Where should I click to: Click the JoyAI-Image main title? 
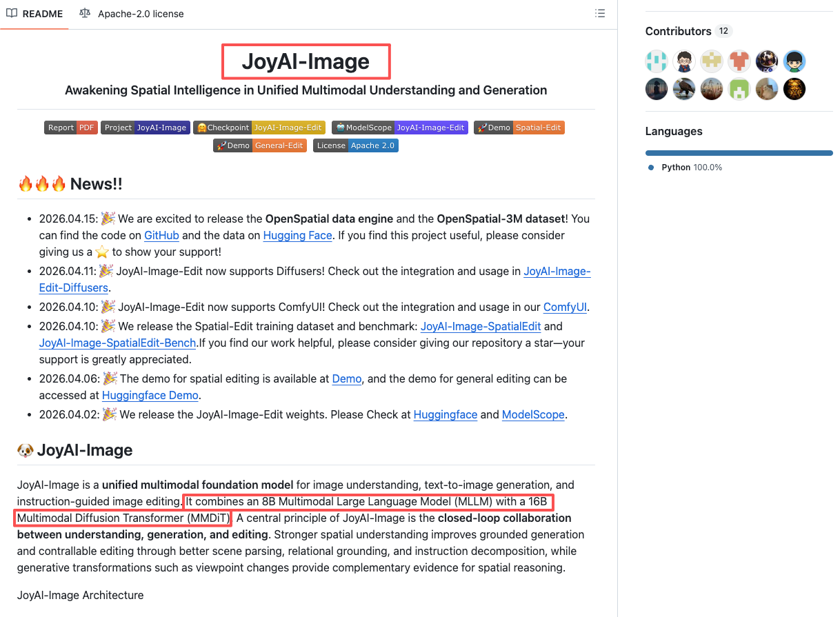pyautogui.click(x=306, y=61)
